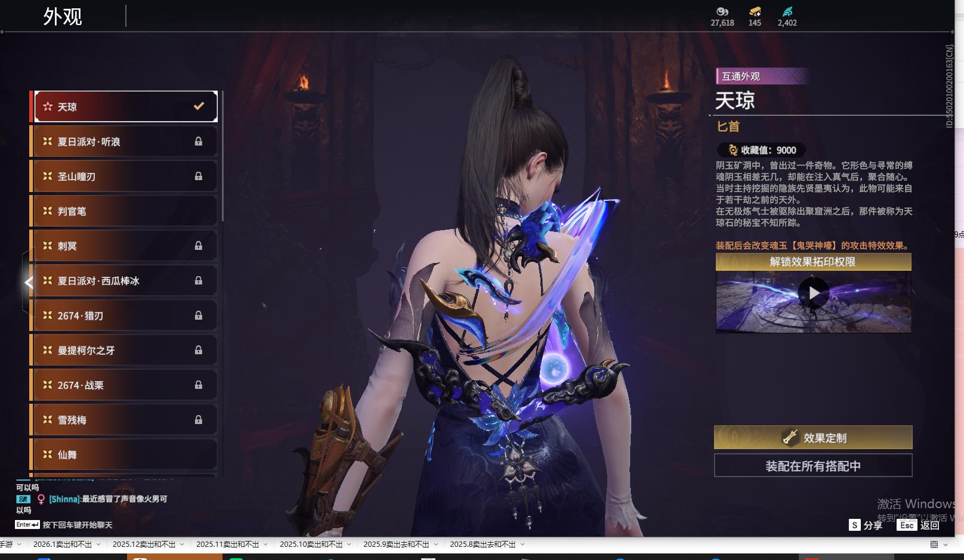Click crossed-blades icon on 刺冥 row
964x560 pixels.
point(48,246)
